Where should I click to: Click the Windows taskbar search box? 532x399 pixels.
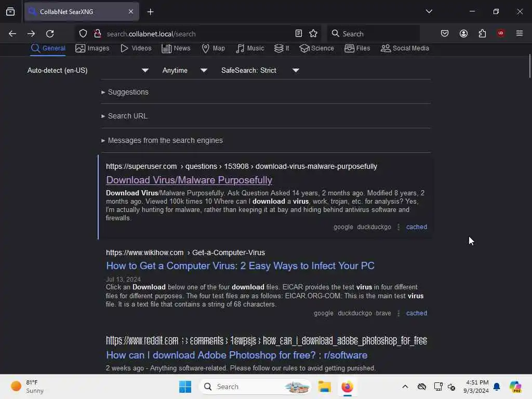coord(255,387)
